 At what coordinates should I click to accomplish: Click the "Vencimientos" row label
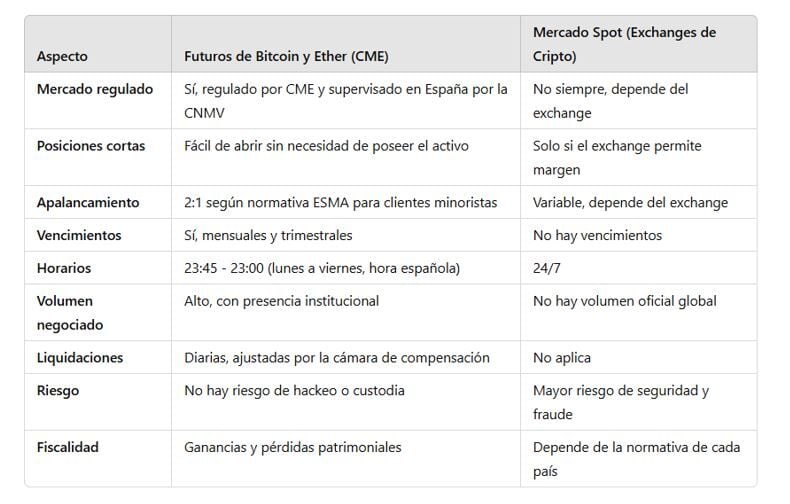tap(79, 235)
